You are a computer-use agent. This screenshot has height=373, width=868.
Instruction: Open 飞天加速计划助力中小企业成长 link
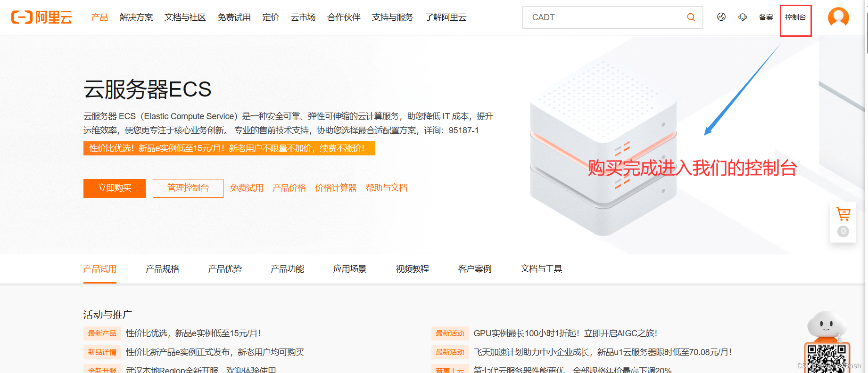603,352
